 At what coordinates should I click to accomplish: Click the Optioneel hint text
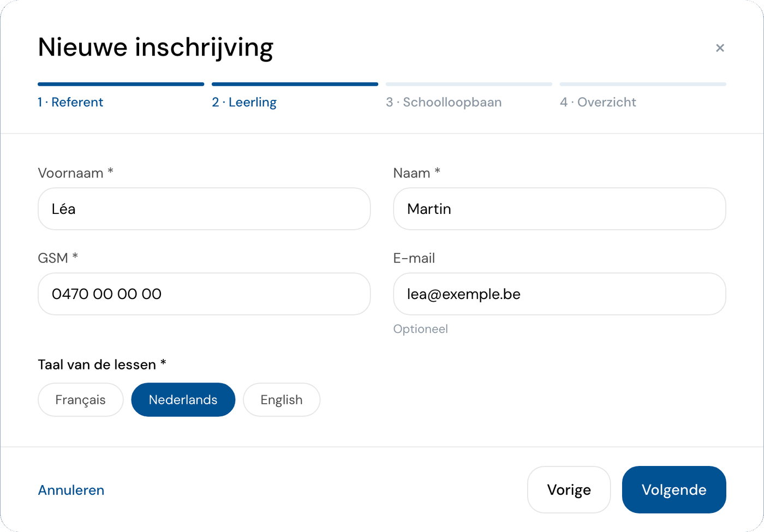tap(421, 329)
